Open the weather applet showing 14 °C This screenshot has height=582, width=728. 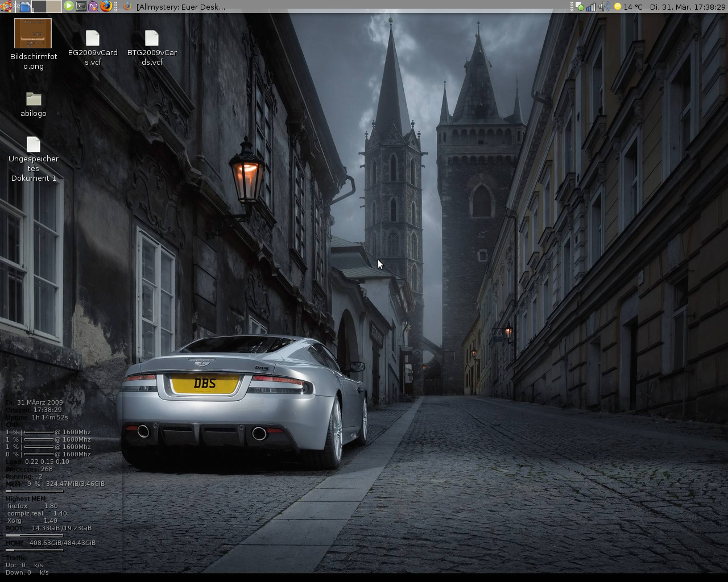[628, 7]
